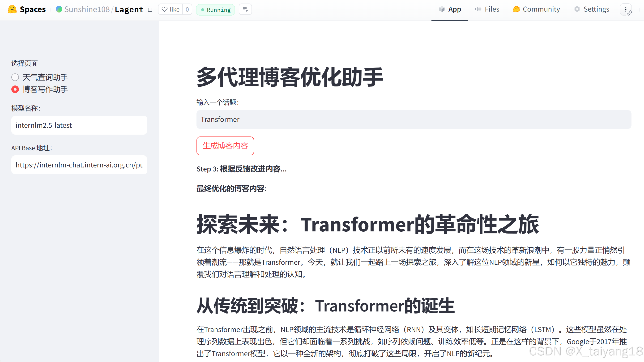Viewport: 644px width, 362px height.
Task: Click the Sunshine108 user avatar icon
Action: coord(59,9)
